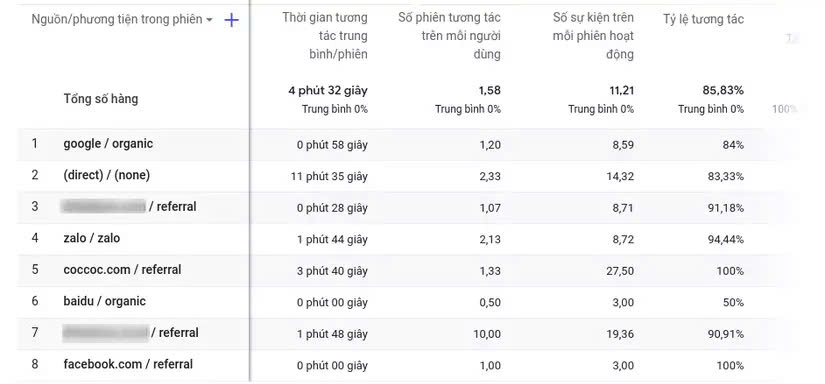Image resolution: width=825 pixels, height=384 pixels.
Task: Sort by Số sự kiện trên mỗi phiên hoạt động
Action: 593,36
